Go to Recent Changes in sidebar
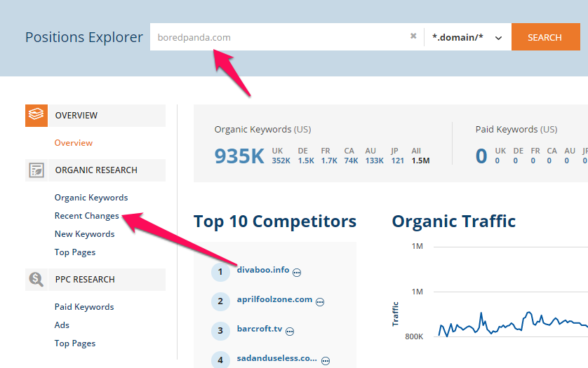 click(86, 216)
